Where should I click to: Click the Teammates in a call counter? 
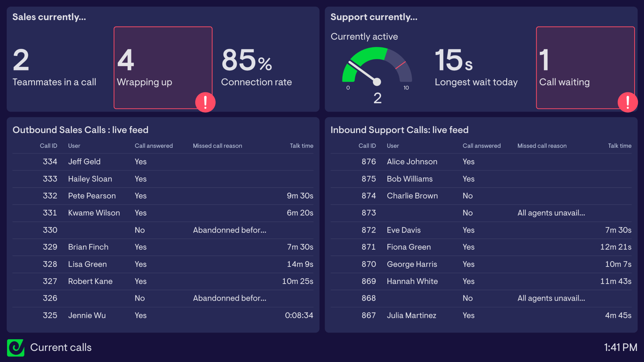coord(54,67)
